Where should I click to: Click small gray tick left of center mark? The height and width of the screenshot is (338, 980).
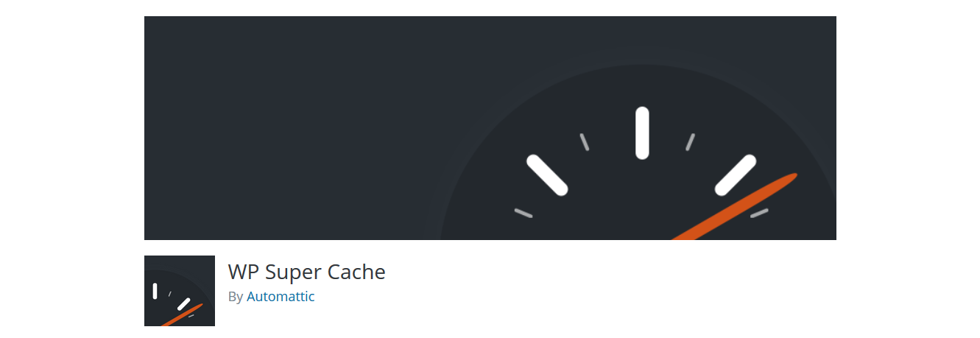(x=585, y=142)
